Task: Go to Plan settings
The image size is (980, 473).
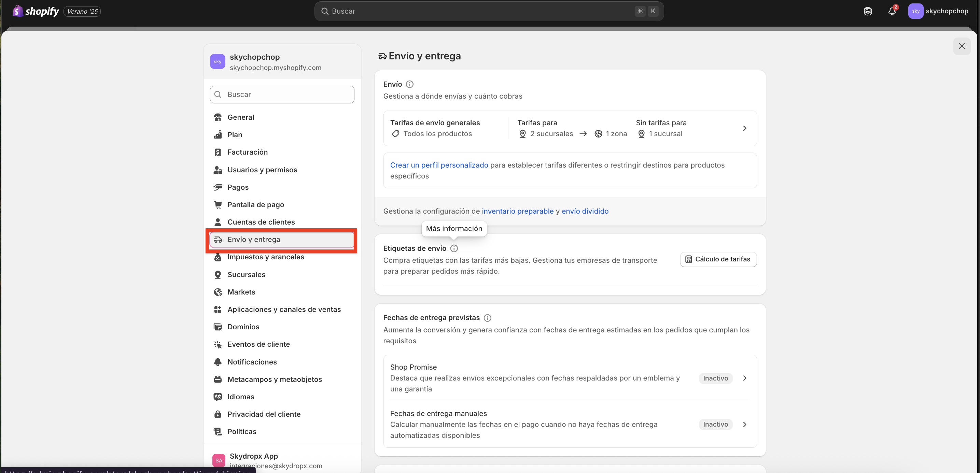Action: tap(282, 134)
